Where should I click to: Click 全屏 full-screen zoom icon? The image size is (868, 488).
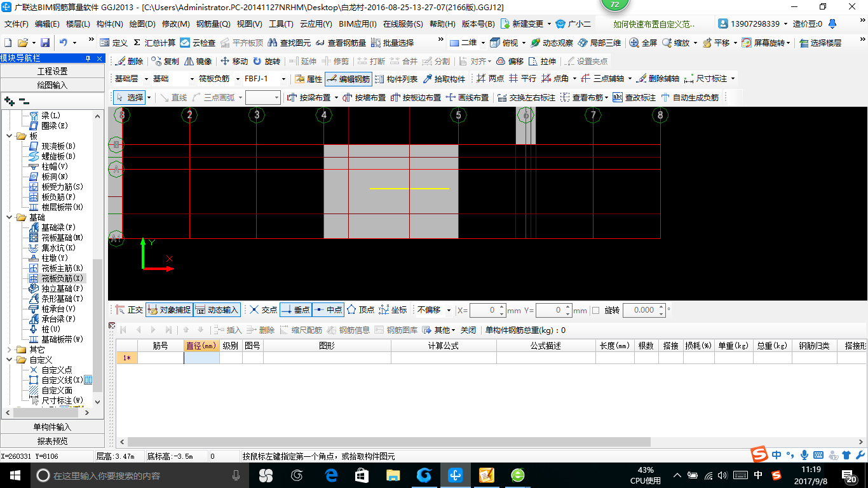point(643,43)
